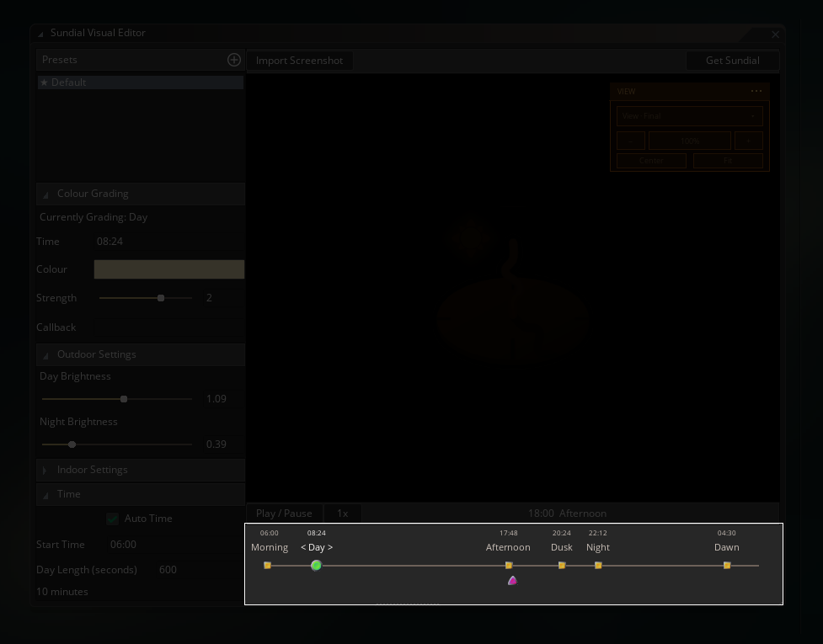Add a new preset with plus icon
The height and width of the screenshot is (644, 823).
[x=234, y=60]
